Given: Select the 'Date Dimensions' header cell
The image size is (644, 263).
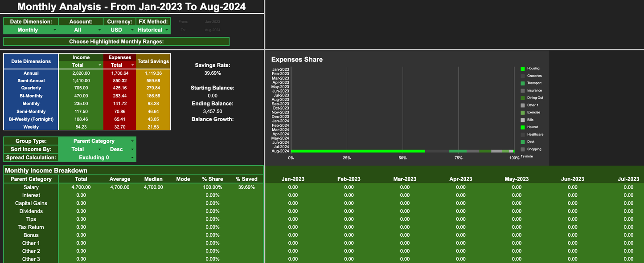Looking at the screenshot, I should point(31,61).
